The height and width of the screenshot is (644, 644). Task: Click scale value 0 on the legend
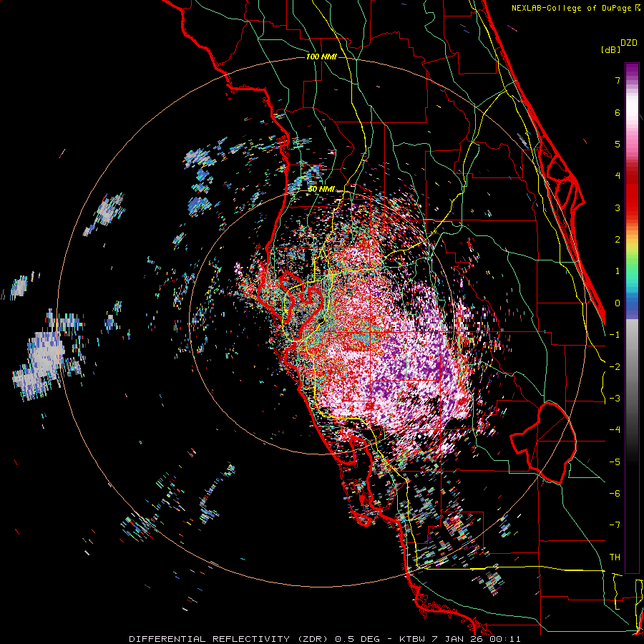(618, 303)
